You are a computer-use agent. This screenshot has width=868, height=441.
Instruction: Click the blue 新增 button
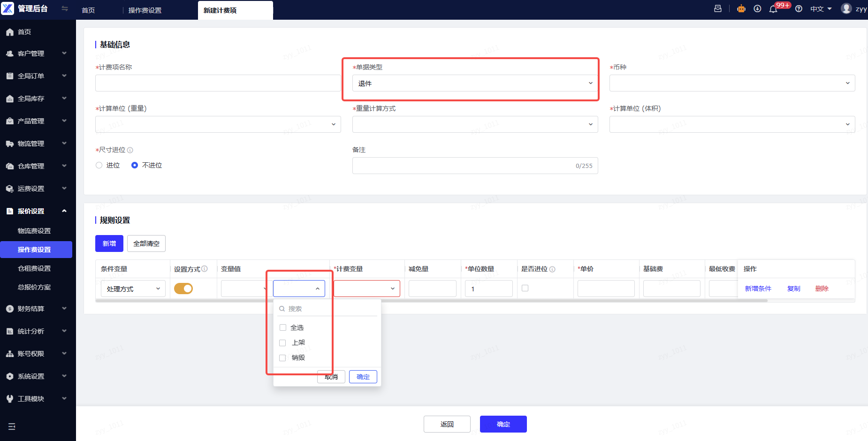tap(109, 243)
